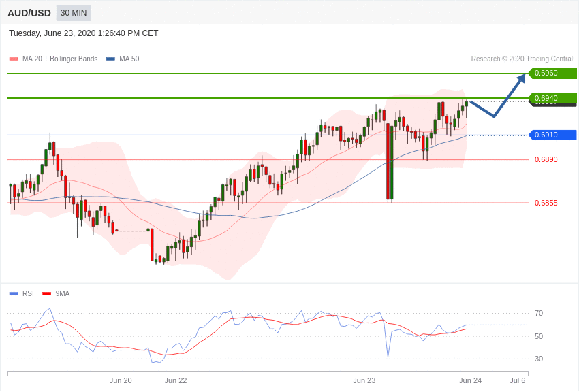The height and width of the screenshot is (392, 579).
Task: Click the Jun 23 date axis label
Action: [x=364, y=380]
